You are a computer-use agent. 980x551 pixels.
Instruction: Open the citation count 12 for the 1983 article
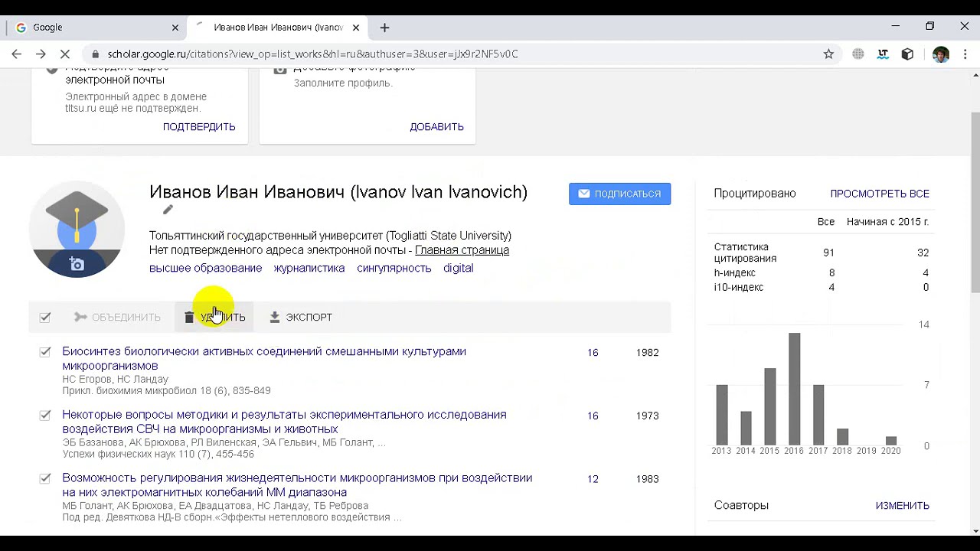pos(593,479)
